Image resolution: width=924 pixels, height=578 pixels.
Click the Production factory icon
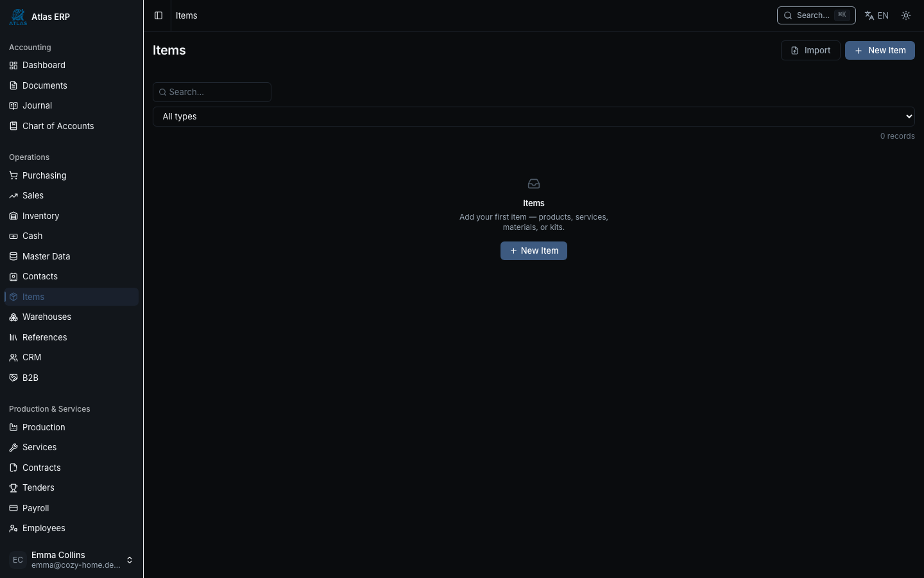pyautogui.click(x=13, y=427)
